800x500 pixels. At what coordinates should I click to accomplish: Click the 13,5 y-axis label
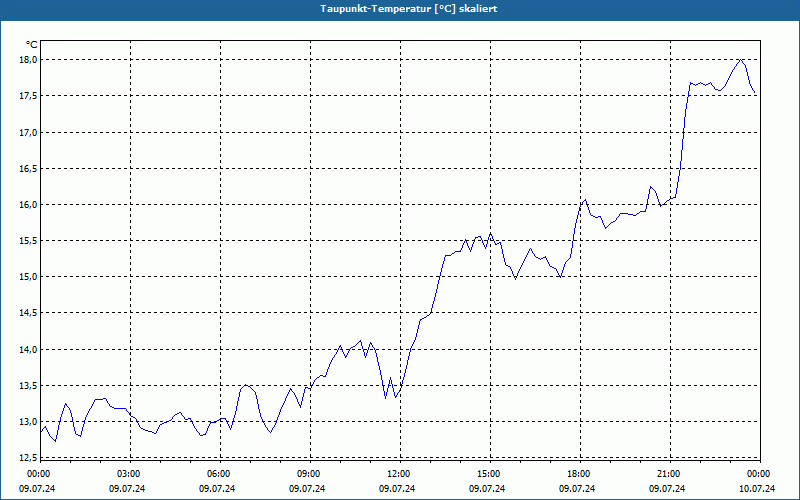pyautogui.click(x=29, y=385)
